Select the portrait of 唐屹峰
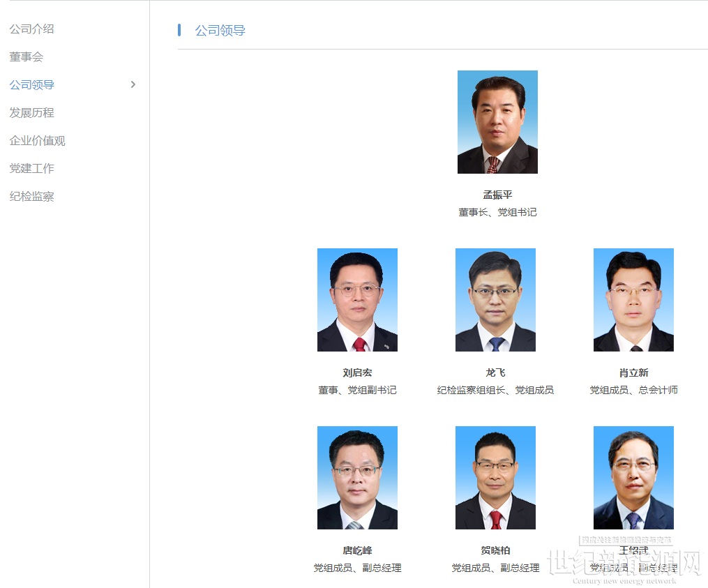The width and height of the screenshot is (708, 588). (357, 478)
